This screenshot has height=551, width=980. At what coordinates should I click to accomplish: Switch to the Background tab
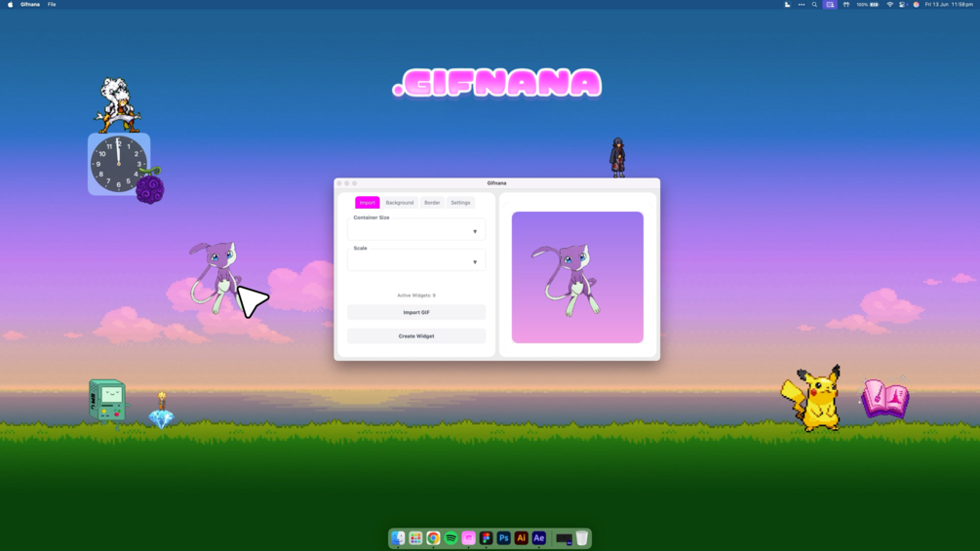400,203
